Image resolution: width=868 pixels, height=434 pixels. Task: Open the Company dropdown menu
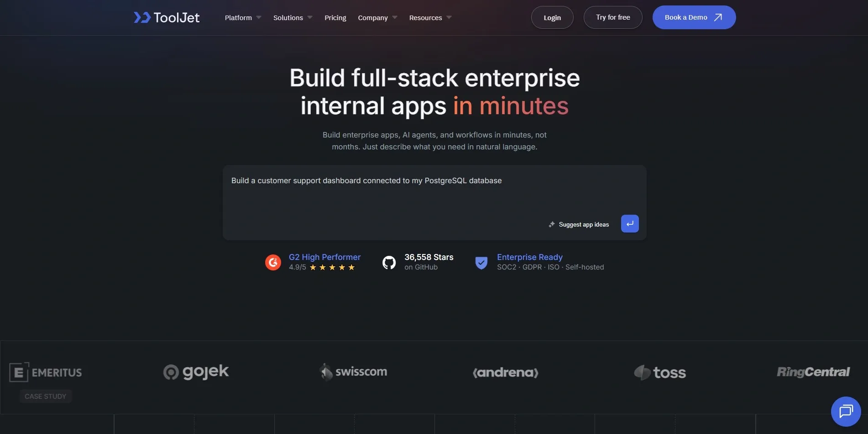pyautogui.click(x=377, y=18)
